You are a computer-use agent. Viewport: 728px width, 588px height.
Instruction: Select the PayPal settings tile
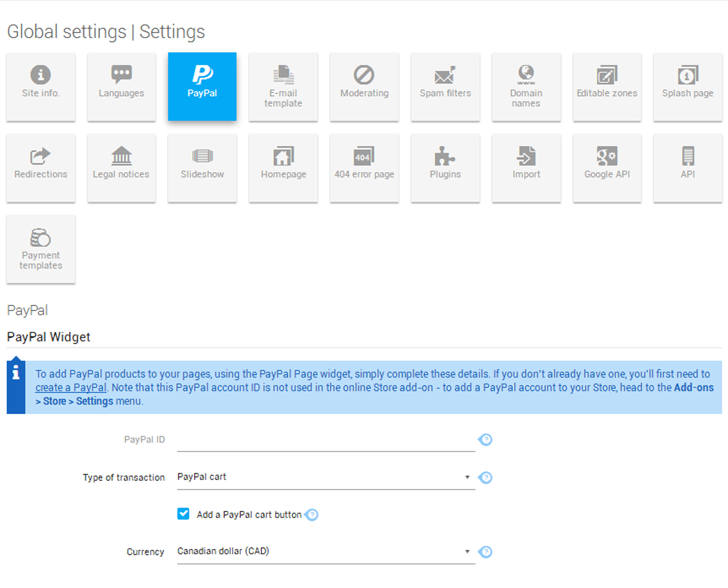202,87
